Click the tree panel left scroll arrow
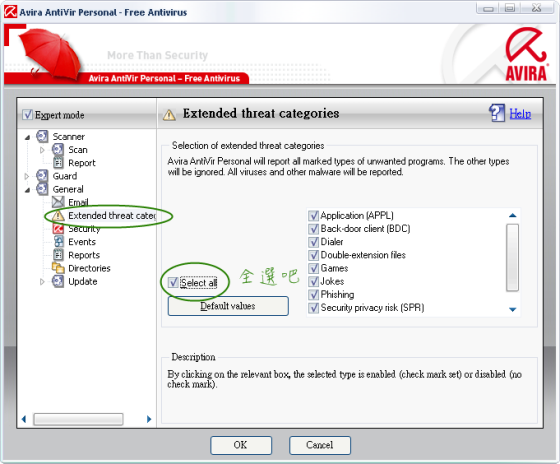Screen dimensions: 560x464 24,419
